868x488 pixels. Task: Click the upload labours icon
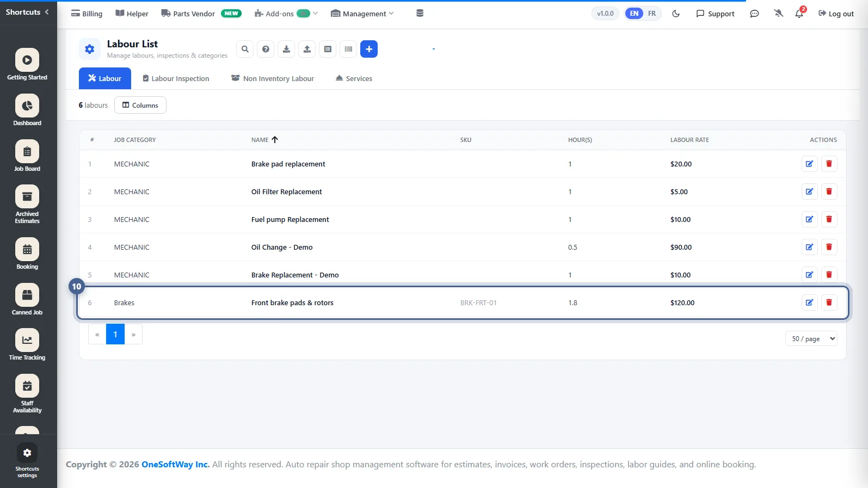coord(307,49)
